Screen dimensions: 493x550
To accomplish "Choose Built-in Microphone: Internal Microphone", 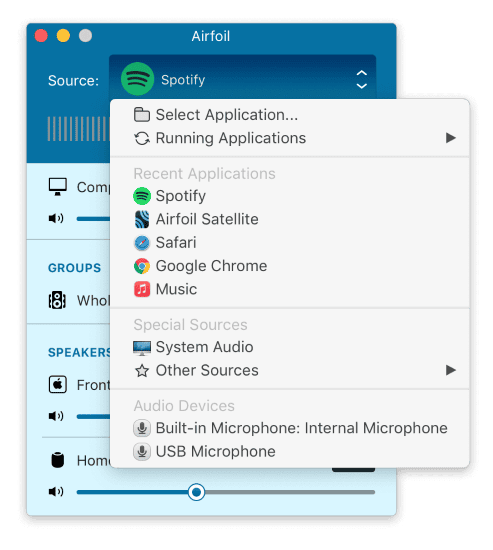I will (x=290, y=428).
